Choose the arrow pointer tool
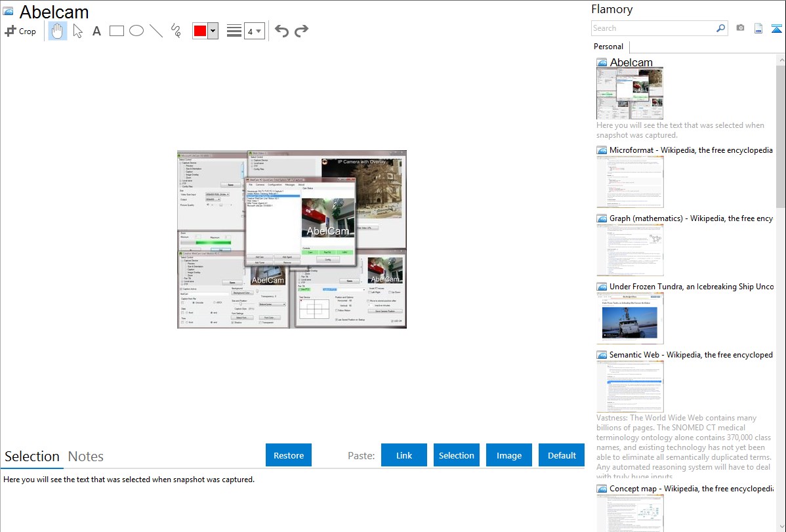786x532 pixels. [x=77, y=31]
